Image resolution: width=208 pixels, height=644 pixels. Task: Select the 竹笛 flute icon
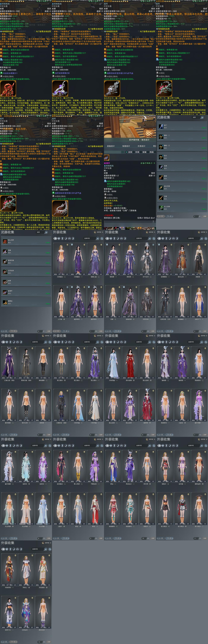[161, 198]
